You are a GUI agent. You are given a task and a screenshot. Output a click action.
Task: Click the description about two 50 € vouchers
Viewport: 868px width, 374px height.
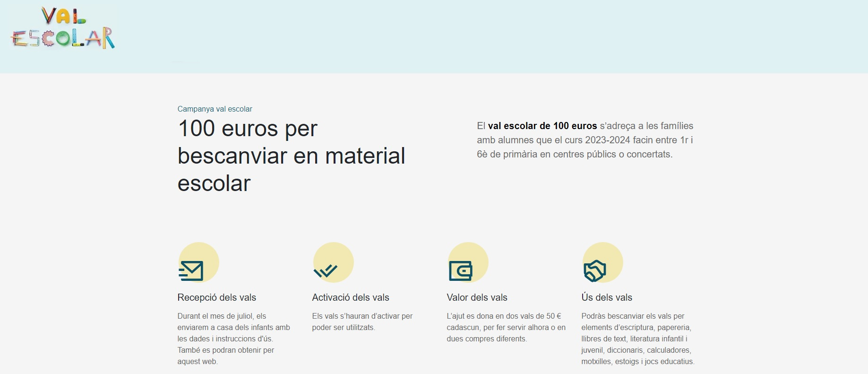tap(506, 327)
